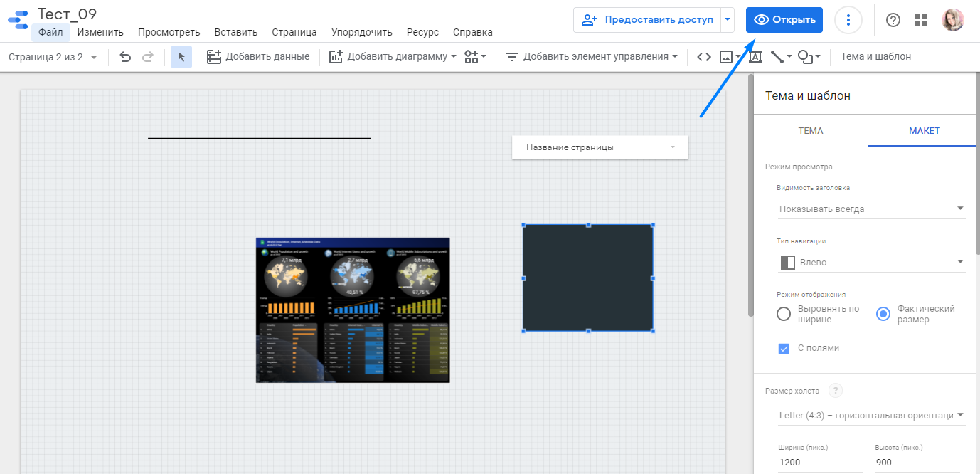This screenshot has width=980, height=474.
Task: Uncheck the "С полями" checkbox
Action: (x=784, y=348)
